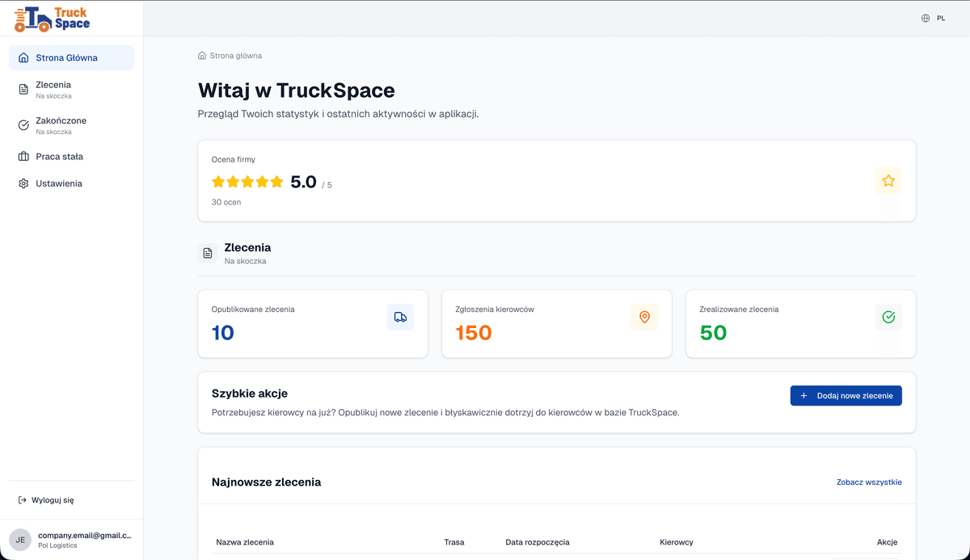This screenshot has height=560, width=970.
Task: Click the briefcase icon next to Praca stała
Action: (23, 157)
